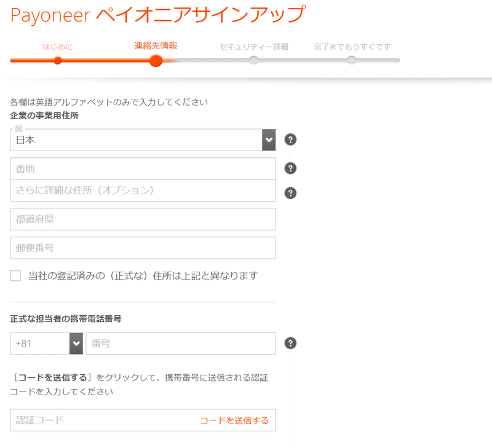492x448 pixels.
Task: Open the 国 country dropdown showing 日本
Action: click(143, 140)
